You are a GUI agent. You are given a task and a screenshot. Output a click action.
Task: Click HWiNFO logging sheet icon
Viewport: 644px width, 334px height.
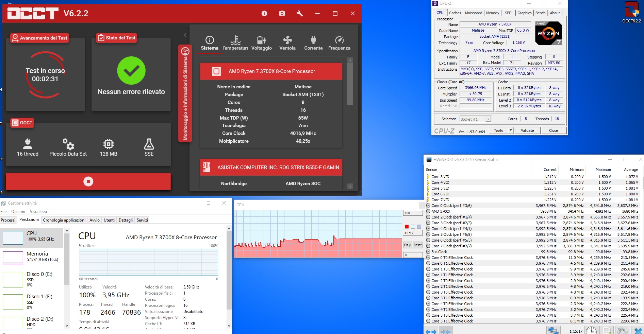(x=607, y=331)
